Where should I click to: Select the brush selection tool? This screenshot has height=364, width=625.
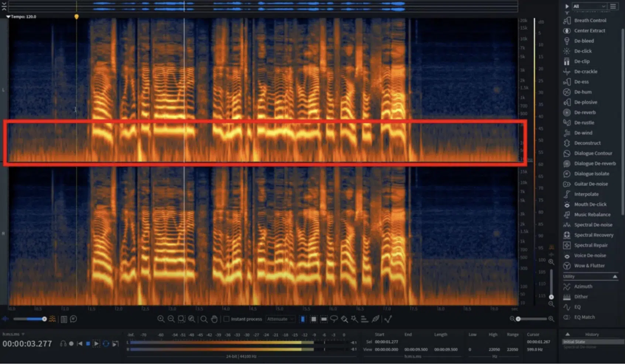coord(344,319)
